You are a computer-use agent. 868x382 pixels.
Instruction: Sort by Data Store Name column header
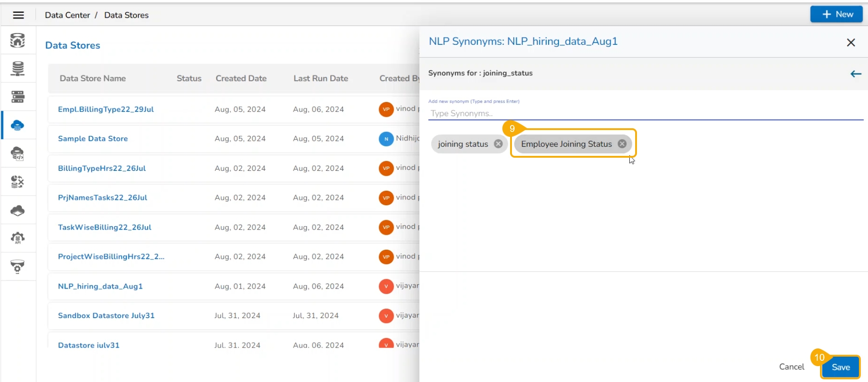[x=93, y=78]
